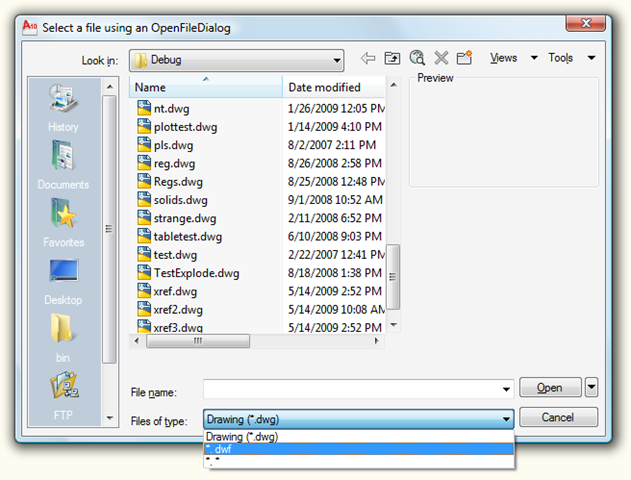Create a new folder
The height and width of the screenshot is (480, 631).
(464, 59)
